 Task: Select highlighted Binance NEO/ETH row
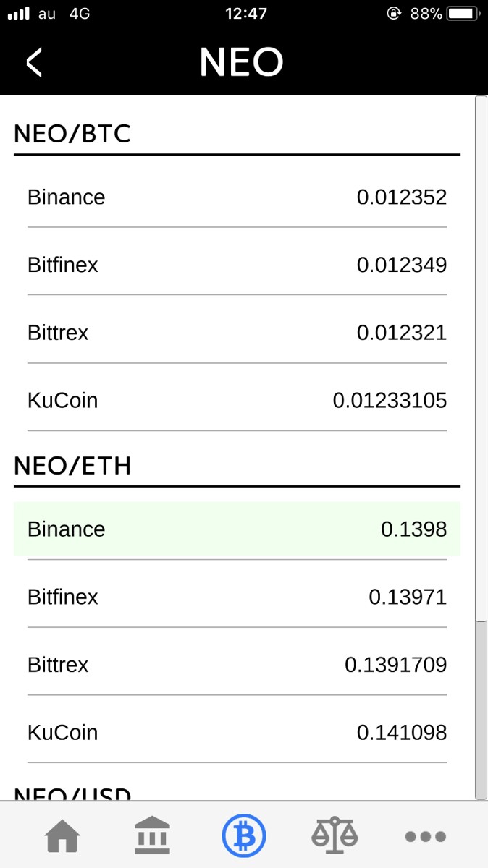click(237, 529)
